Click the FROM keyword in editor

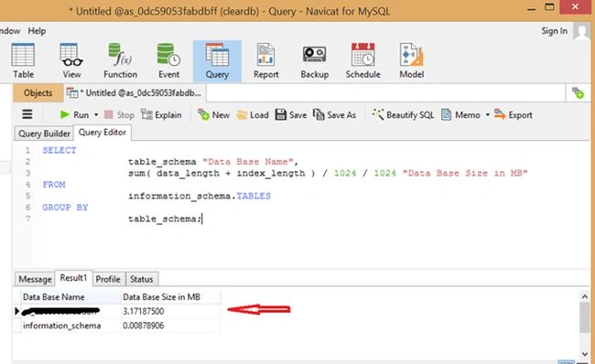[54, 185]
